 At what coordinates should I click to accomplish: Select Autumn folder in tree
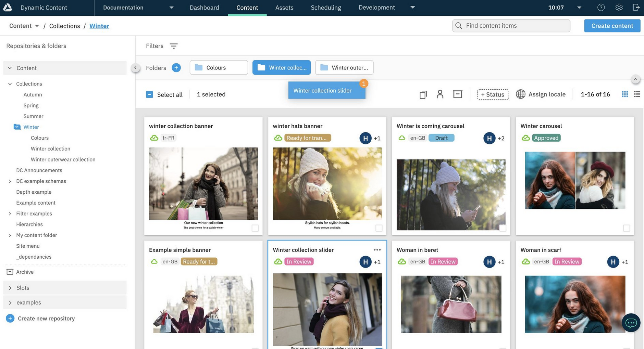point(33,95)
